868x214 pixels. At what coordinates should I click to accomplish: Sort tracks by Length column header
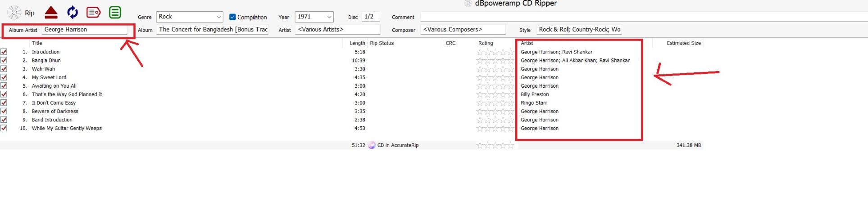click(x=357, y=43)
